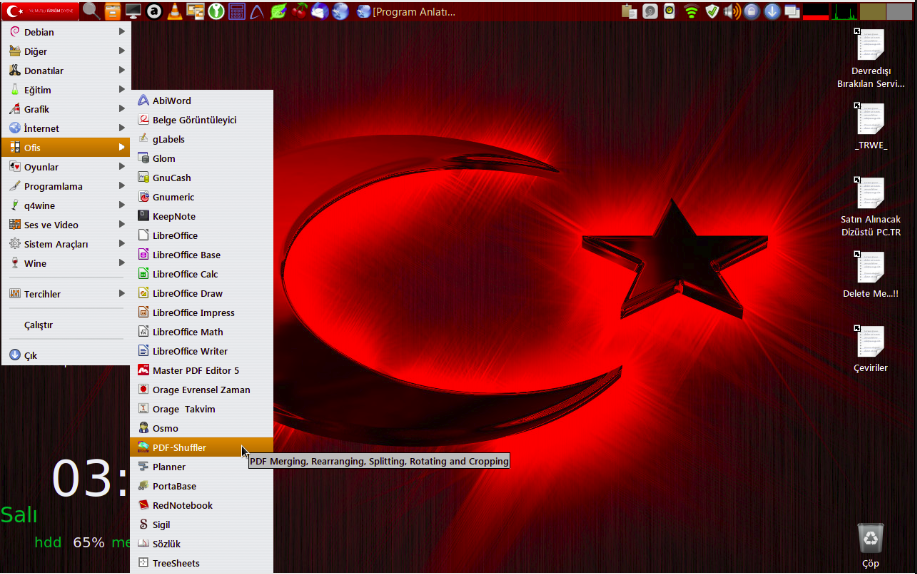The image size is (917, 574).
Task: Click the red CPU load monitor graph
Action: pyautogui.click(x=816, y=12)
